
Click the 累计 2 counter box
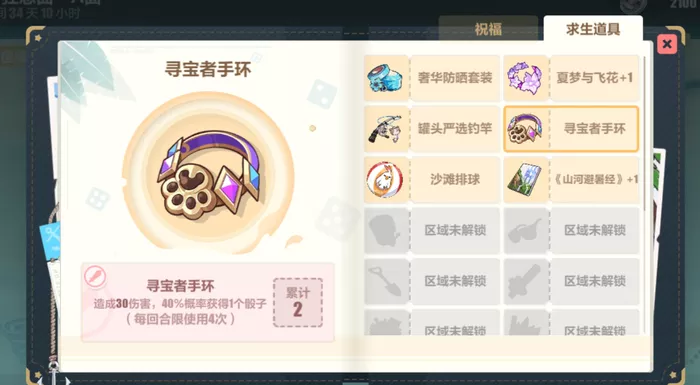(x=298, y=303)
